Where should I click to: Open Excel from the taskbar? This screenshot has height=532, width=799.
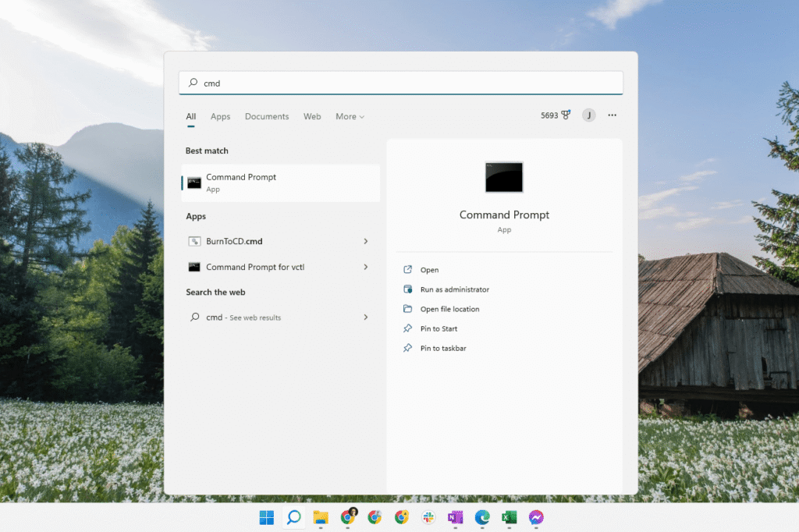[509, 517]
